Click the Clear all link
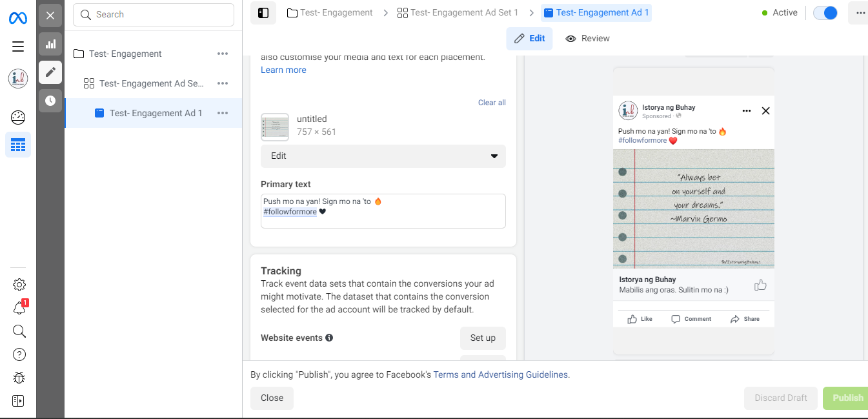 (492, 103)
